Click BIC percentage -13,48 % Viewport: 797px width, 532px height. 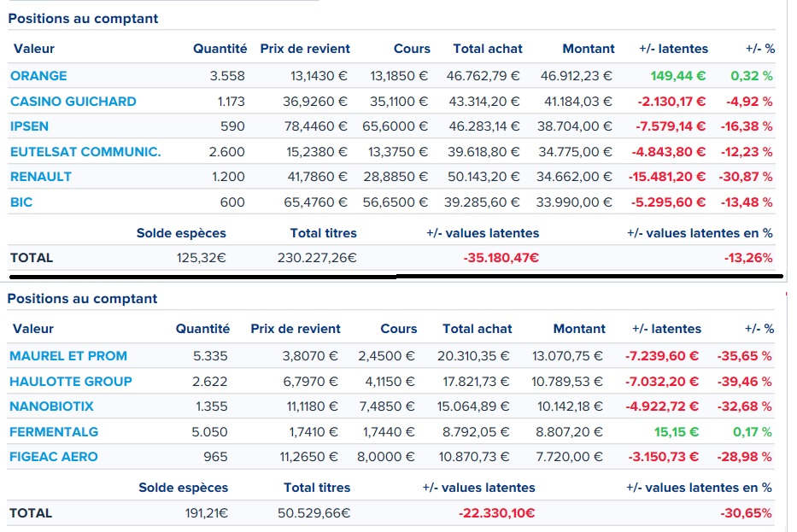pyautogui.click(x=747, y=202)
